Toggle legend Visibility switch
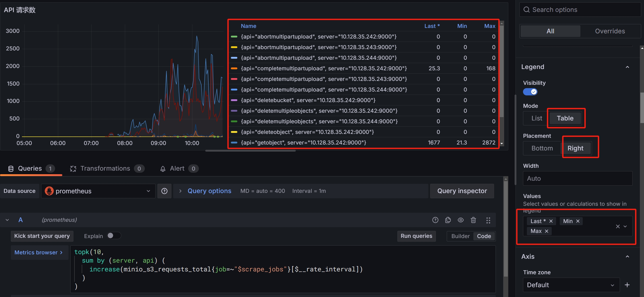This screenshot has width=644, height=297. pos(530,92)
